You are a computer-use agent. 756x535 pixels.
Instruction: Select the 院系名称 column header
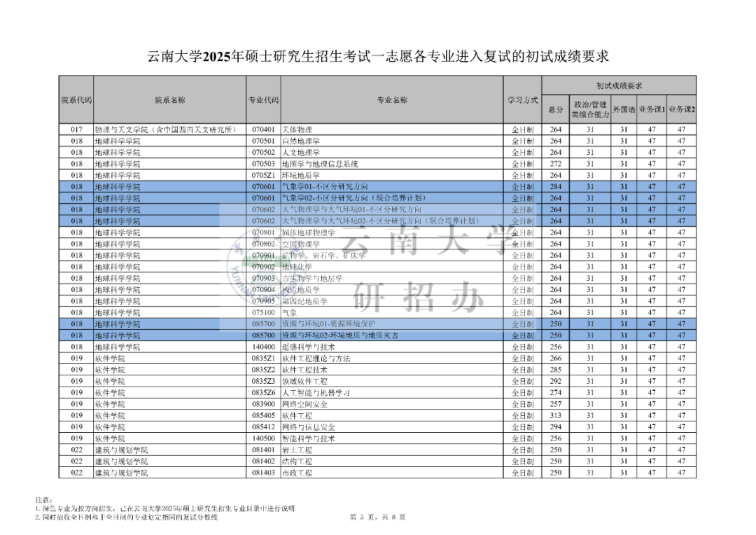pos(169,100)
